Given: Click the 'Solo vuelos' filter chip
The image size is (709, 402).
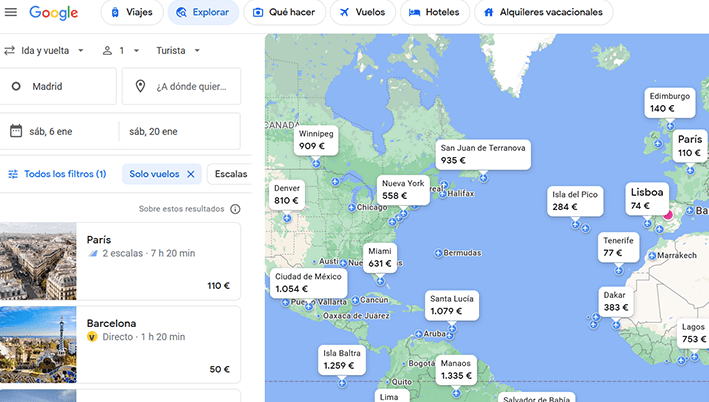Looking at the screenshot, I should click(154, 174).
